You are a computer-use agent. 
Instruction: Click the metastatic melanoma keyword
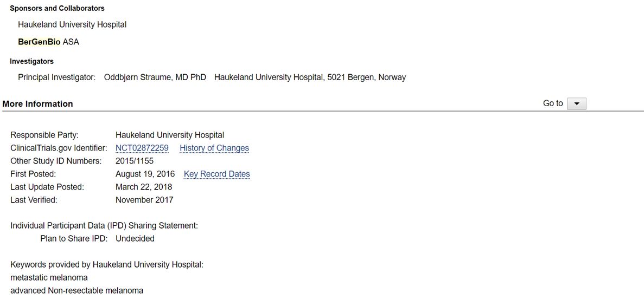click(x=49, y=278)
